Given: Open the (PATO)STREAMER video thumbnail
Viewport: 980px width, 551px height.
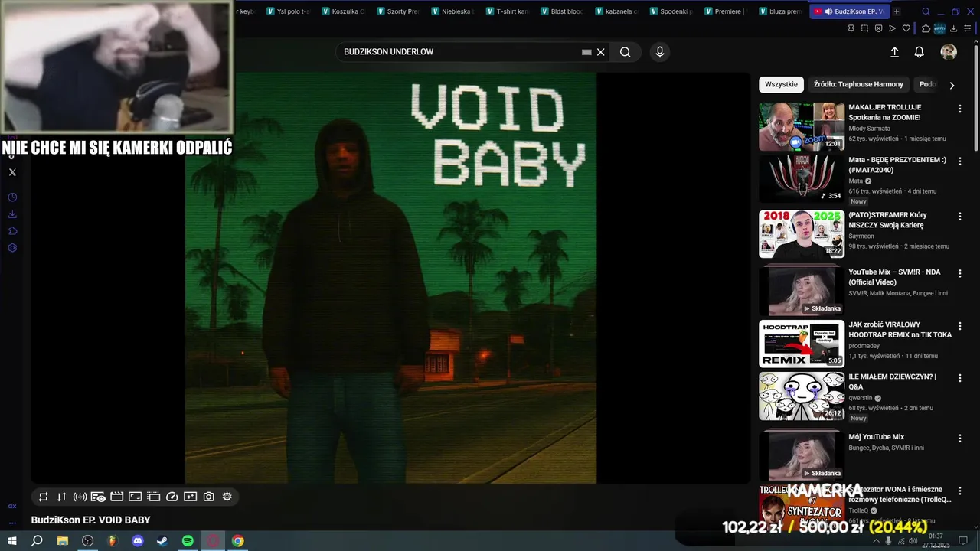Looking at the screenshot, I should pyautogui.click(x=802, y=234).
